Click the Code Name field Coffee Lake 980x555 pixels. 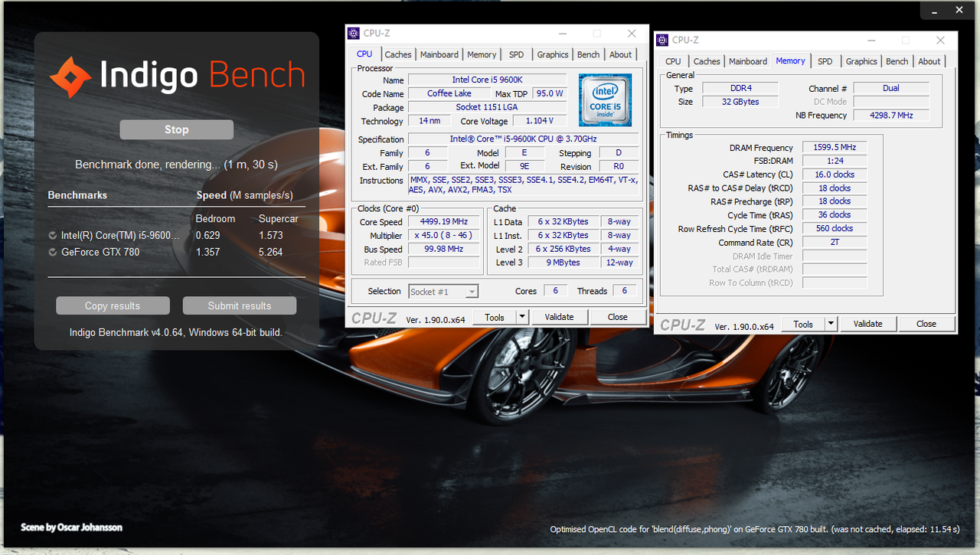point(449,93)
